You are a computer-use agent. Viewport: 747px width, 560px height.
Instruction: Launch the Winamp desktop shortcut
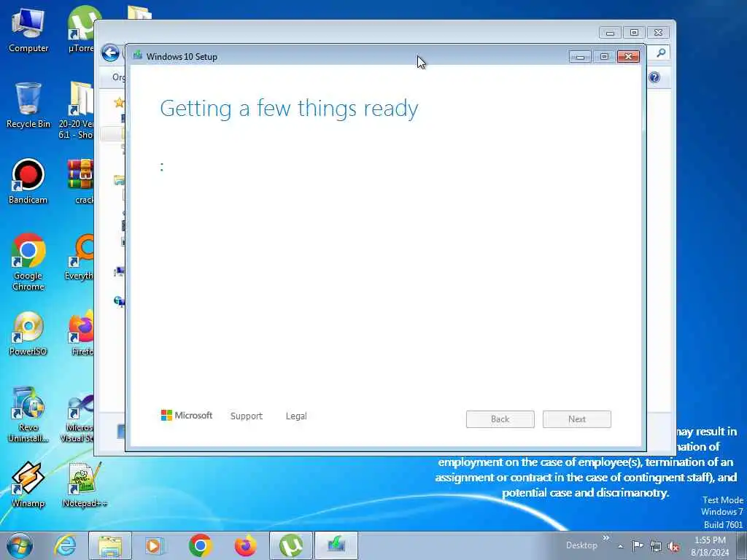coord(28,484)
